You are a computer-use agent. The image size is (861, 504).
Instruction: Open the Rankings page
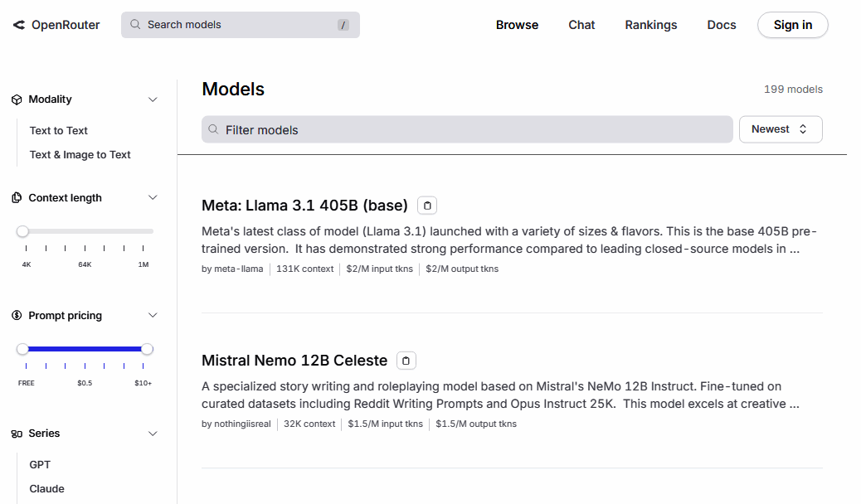650,25
